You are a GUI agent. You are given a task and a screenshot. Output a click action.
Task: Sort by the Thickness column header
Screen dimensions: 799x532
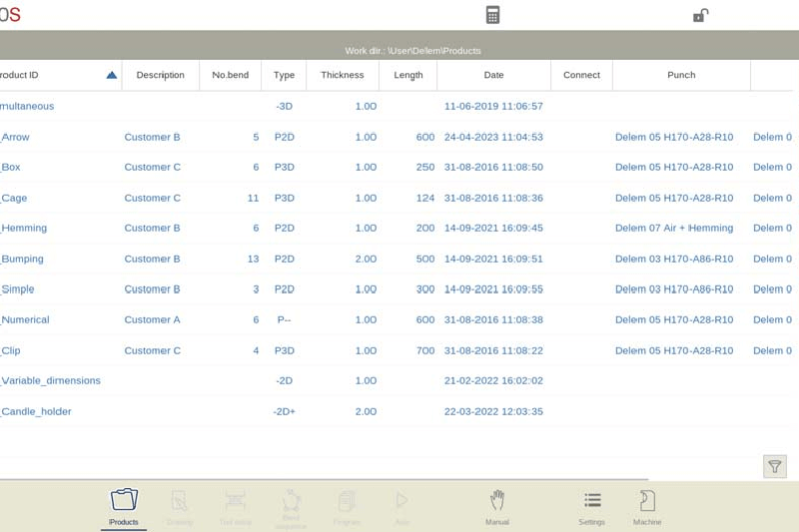(x=343, y=75)
